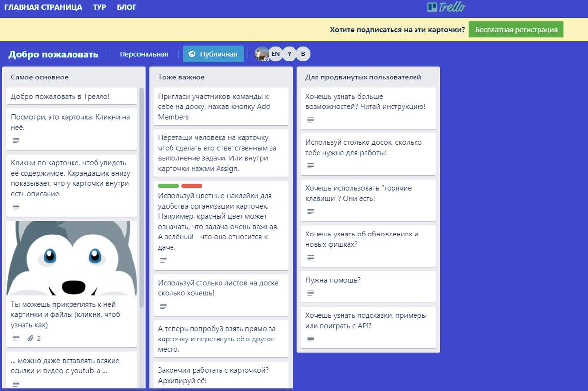Select the EN member badge

[276, 53]
